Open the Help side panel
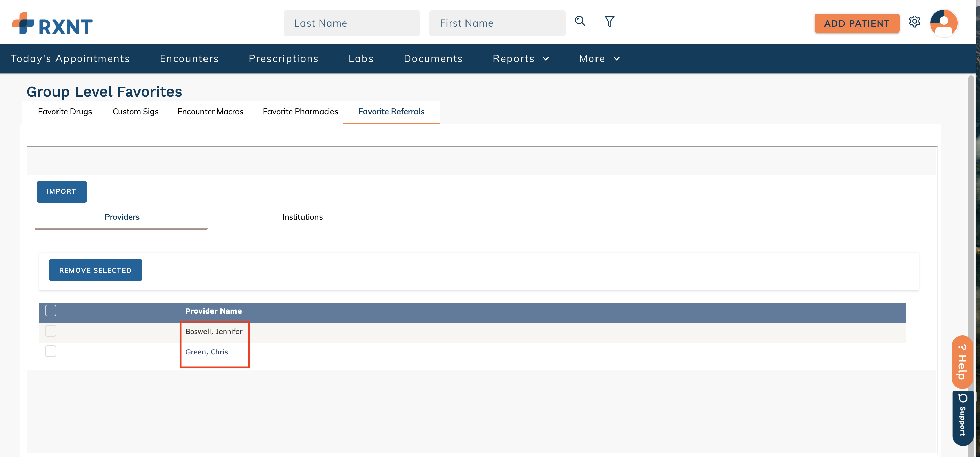 [962, 361]
